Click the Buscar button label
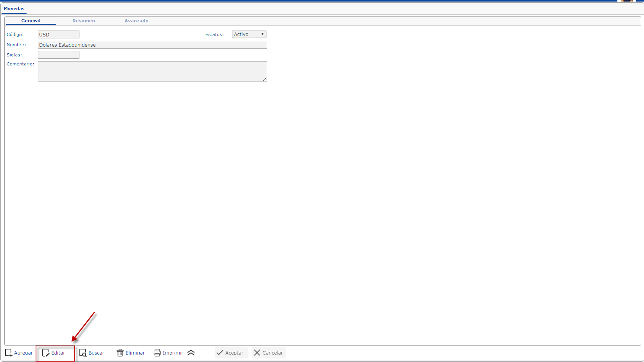 [96, 353]
